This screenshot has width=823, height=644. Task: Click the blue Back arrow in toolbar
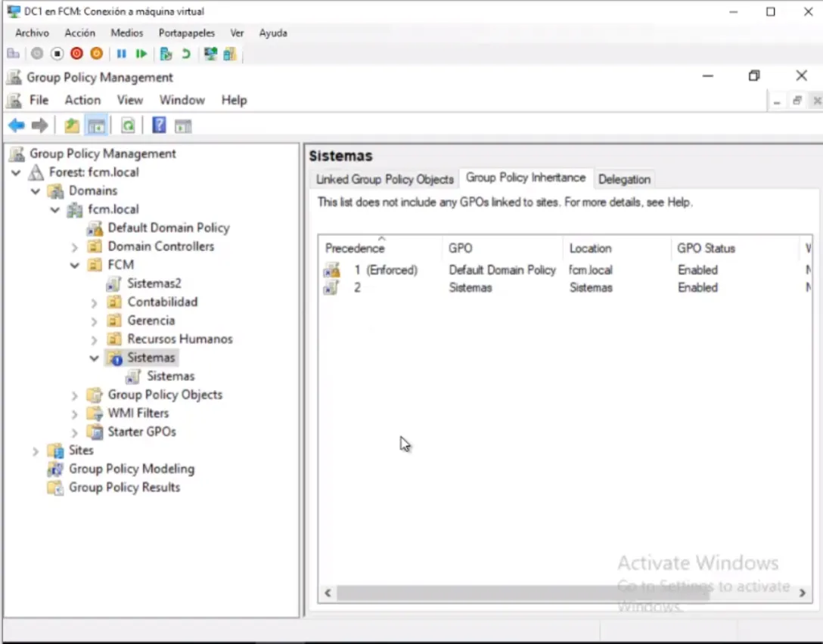click(x=16, y=125)
